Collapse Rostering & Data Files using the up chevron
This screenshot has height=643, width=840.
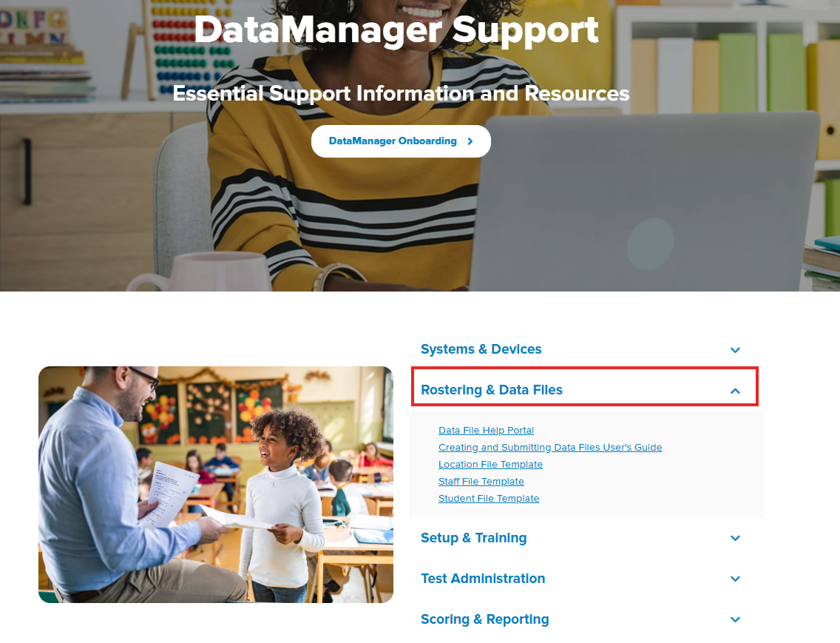(735, 391)
